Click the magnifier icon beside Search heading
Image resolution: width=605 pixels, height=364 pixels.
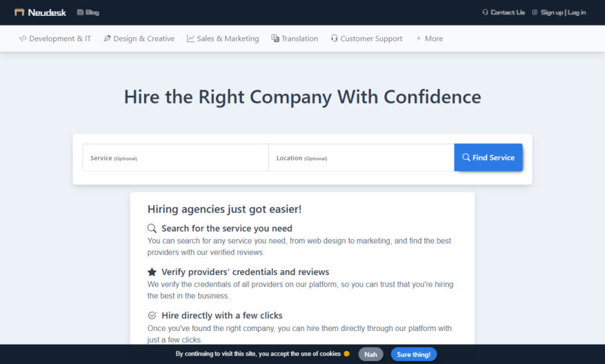(x=152, y=228)
